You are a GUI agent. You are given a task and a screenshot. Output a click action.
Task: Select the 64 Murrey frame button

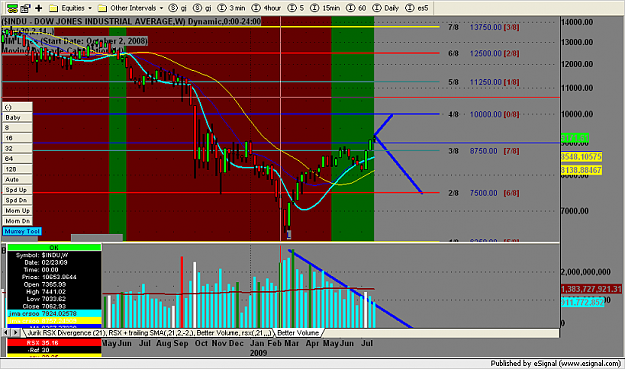pos(17,159)
